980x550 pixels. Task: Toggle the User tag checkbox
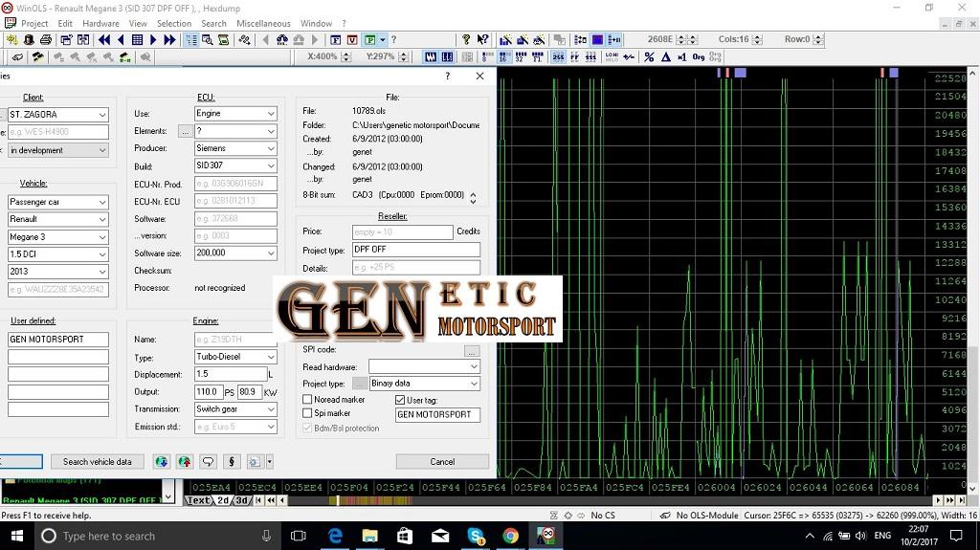[400, 400]
